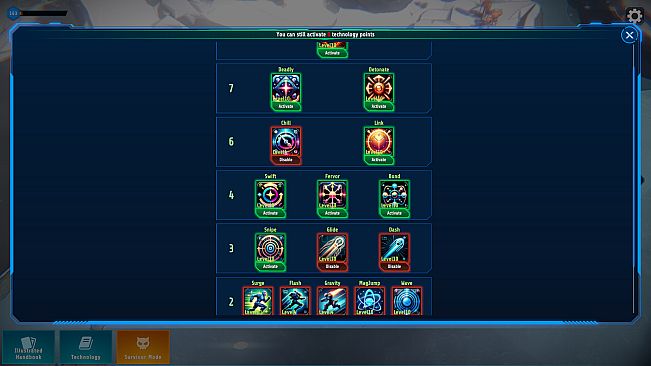651x366 pixels.
Task: Close the technology panel
Action: pyautogui.click(x=629, y=35)
